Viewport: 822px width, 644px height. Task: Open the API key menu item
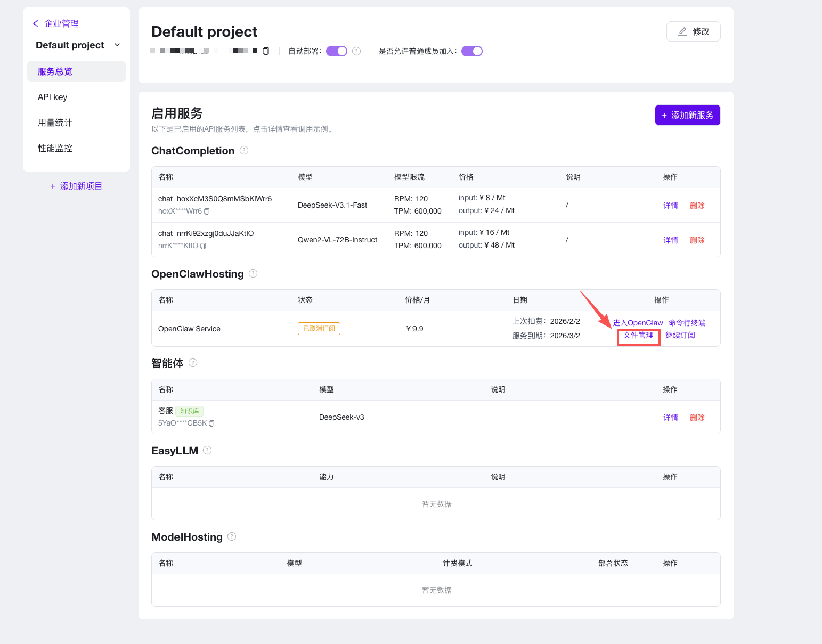coord(52,97)
